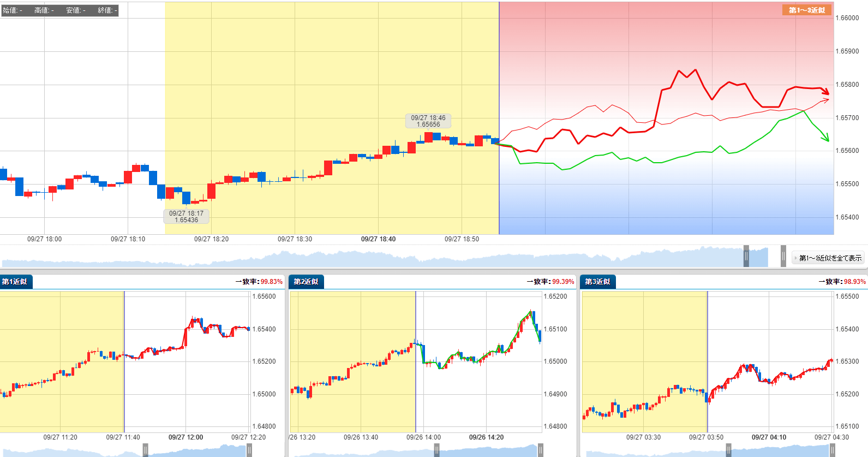This screenshot has width=868, height=457.
Task: Click the 第1~3近似を全て表示 button
Action: point(828,258)
